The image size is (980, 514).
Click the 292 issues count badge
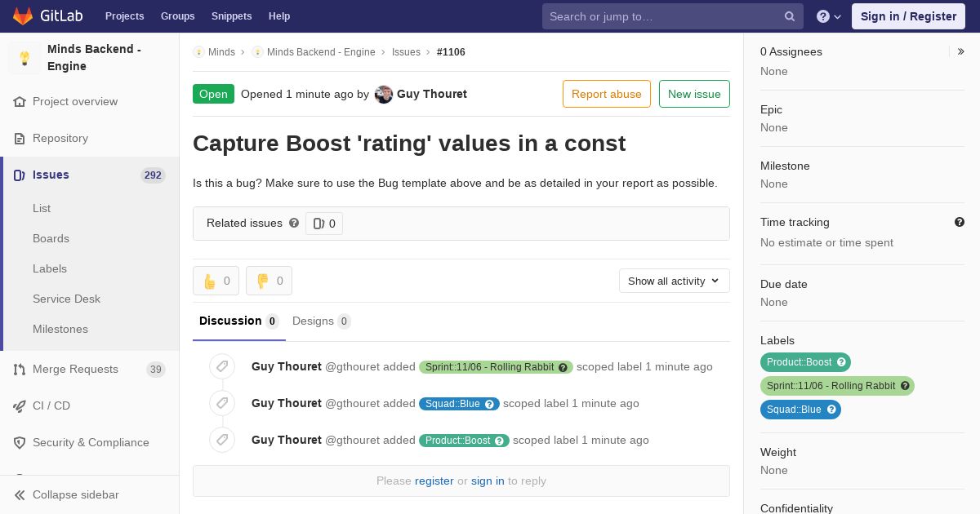[153, 175]
